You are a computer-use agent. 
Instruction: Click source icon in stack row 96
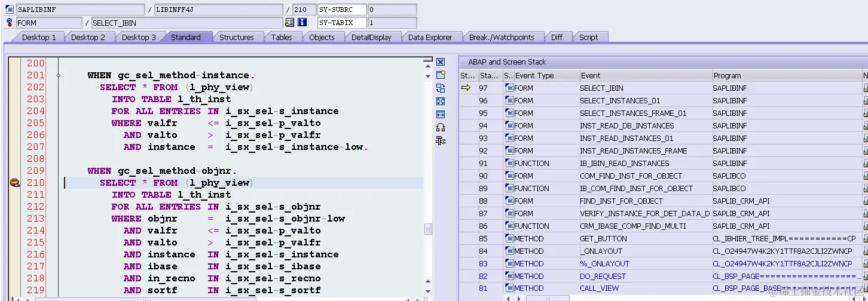coord(509,100)
